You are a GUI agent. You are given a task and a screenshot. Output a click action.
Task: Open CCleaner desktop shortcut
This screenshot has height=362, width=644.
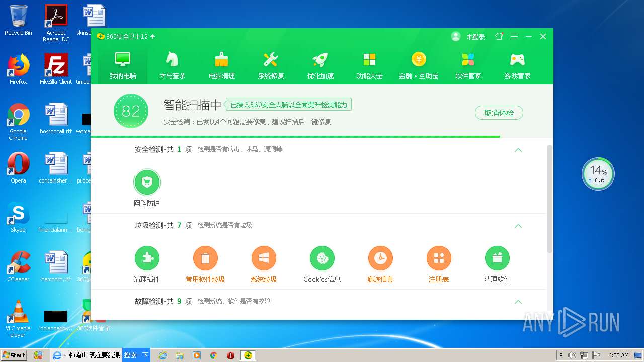[18, 266]
